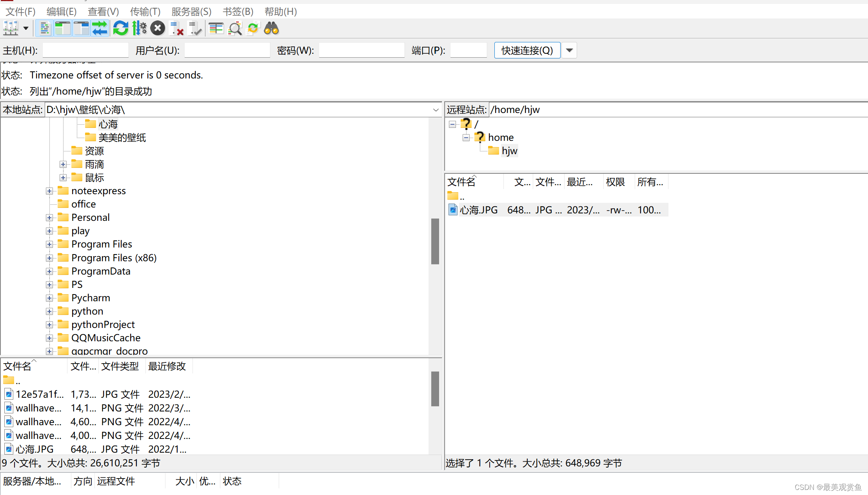This screenshot has width=868, height=495.
Task: Expand the 鼠标 folder
Action: pos(63,178)
